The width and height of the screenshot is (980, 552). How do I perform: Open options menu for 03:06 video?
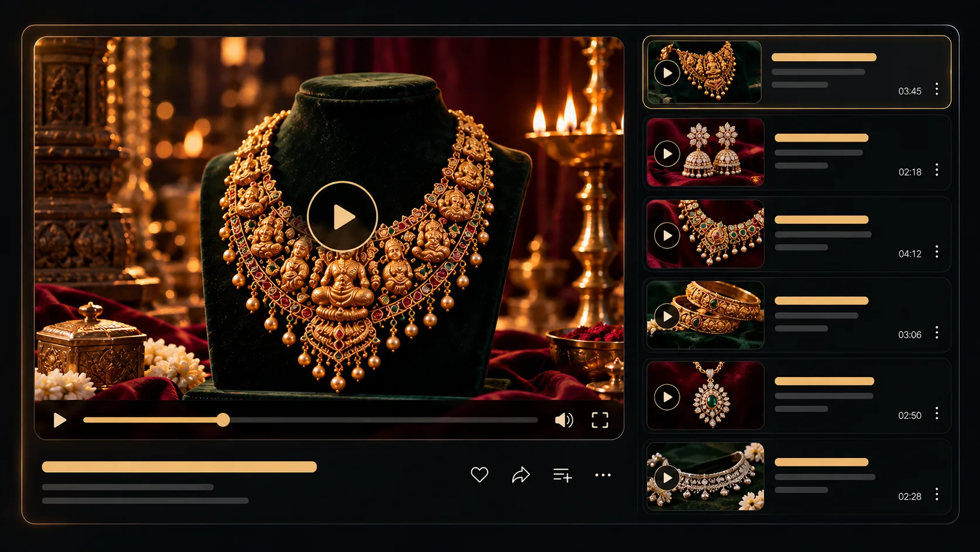[x=937, y=333]
